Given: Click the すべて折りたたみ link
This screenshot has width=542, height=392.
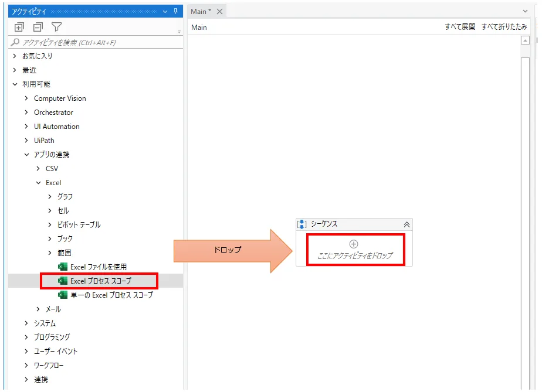Looking at the screenshot, I should coord(504,27).
